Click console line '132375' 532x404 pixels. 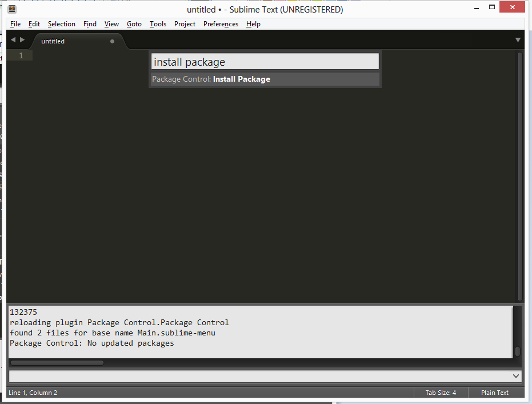point(23,312)
